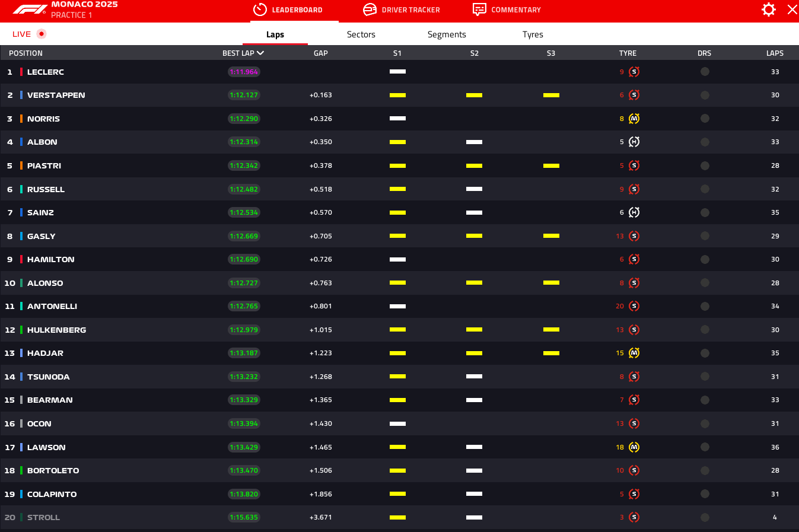Image resolution: width=799 pixels, height=532 pixels.
Task: Click Hamilton's soft tyre icon
Action: (x=634, y=259)
